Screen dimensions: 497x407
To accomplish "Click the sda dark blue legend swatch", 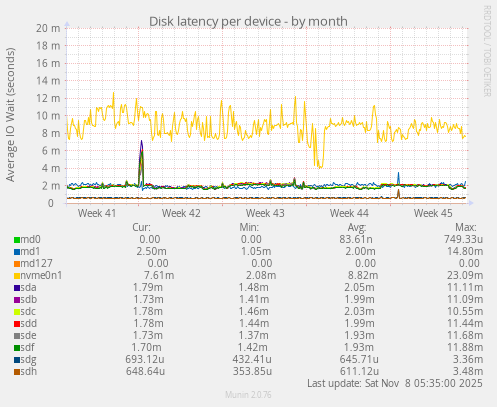I will (17, 288).
